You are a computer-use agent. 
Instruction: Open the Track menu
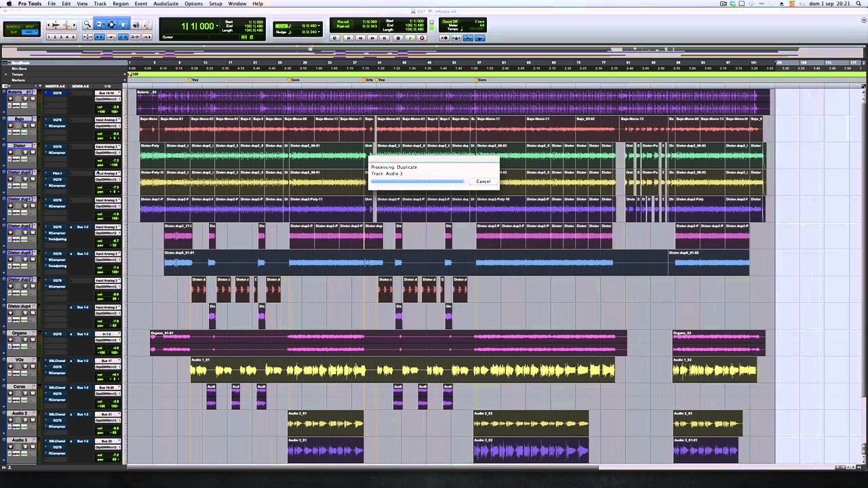100,4
